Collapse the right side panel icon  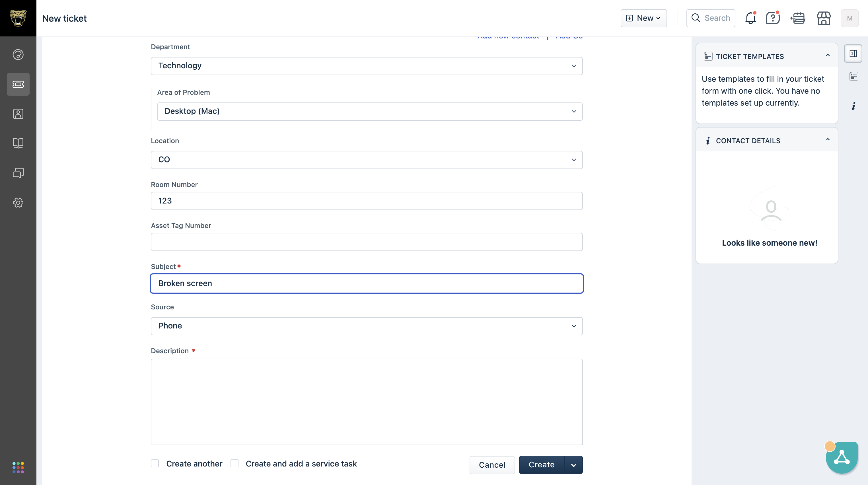click(853, 53)
